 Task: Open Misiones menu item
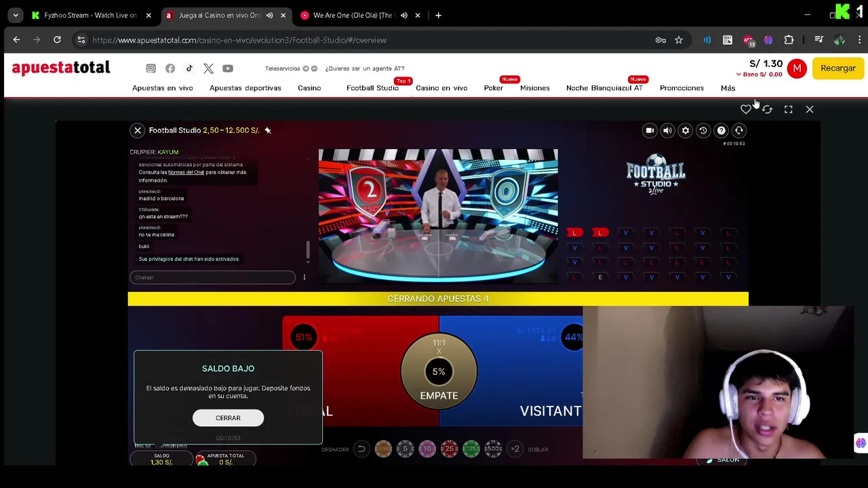coord(535,88)
